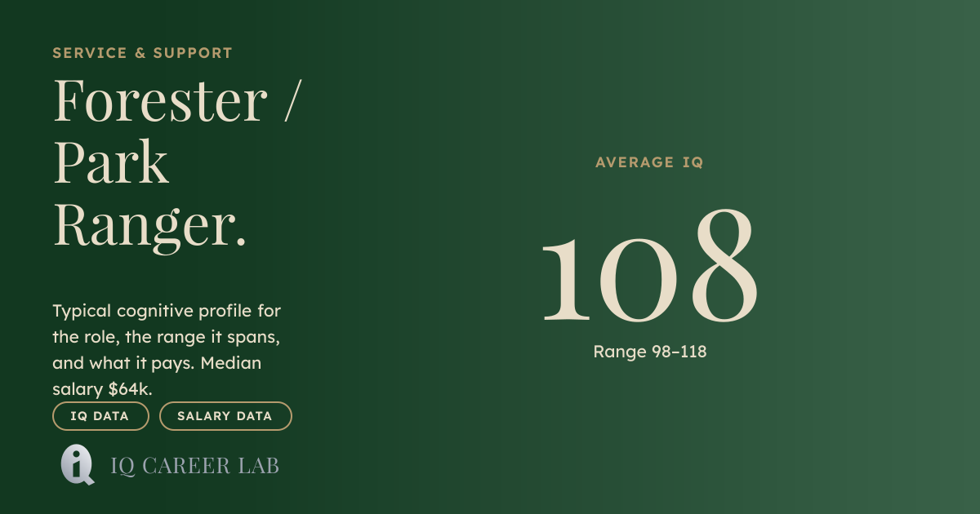The image size is (980, 514).
Task: Click the 'SERVICE & SUPPORT' category label
Action: click(x=143, y=53)
